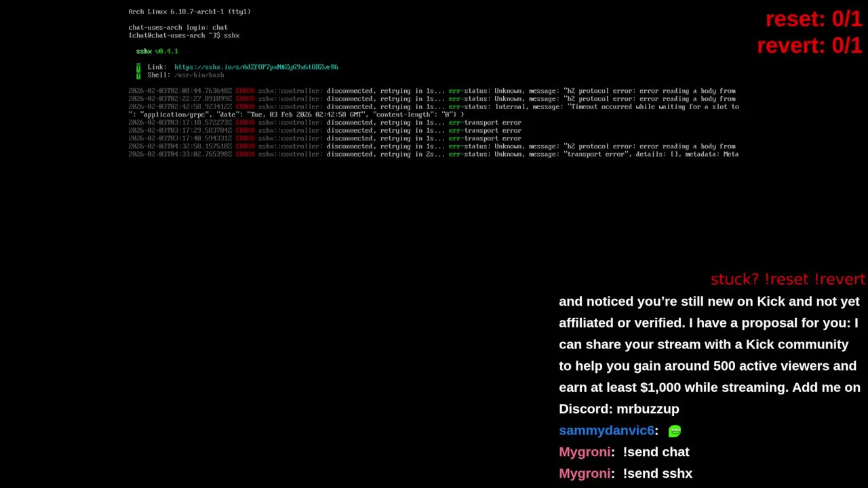Click the log line with 'status: Internal' timeout message

433,107
